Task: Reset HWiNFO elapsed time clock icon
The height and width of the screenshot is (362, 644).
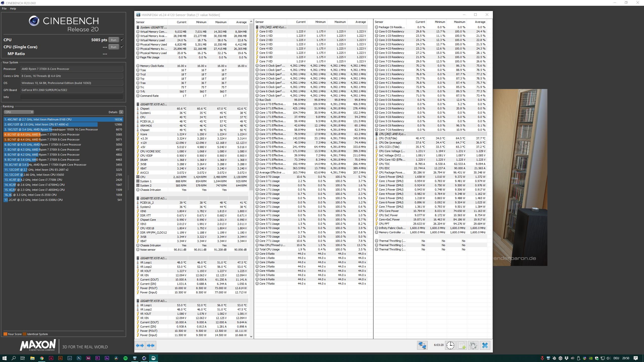Action: 450,345
